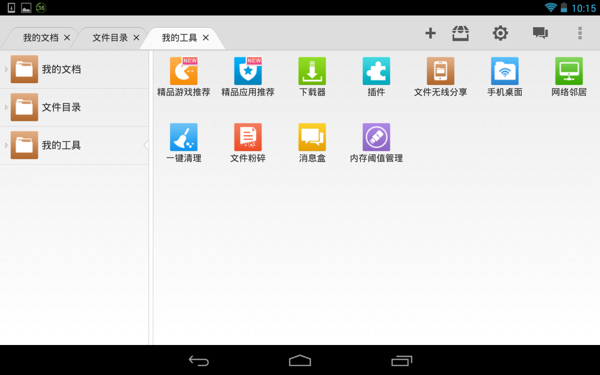Open settings via the gear icon
The height and width of the screenshot is (375, 600).
tap(500, 33)
